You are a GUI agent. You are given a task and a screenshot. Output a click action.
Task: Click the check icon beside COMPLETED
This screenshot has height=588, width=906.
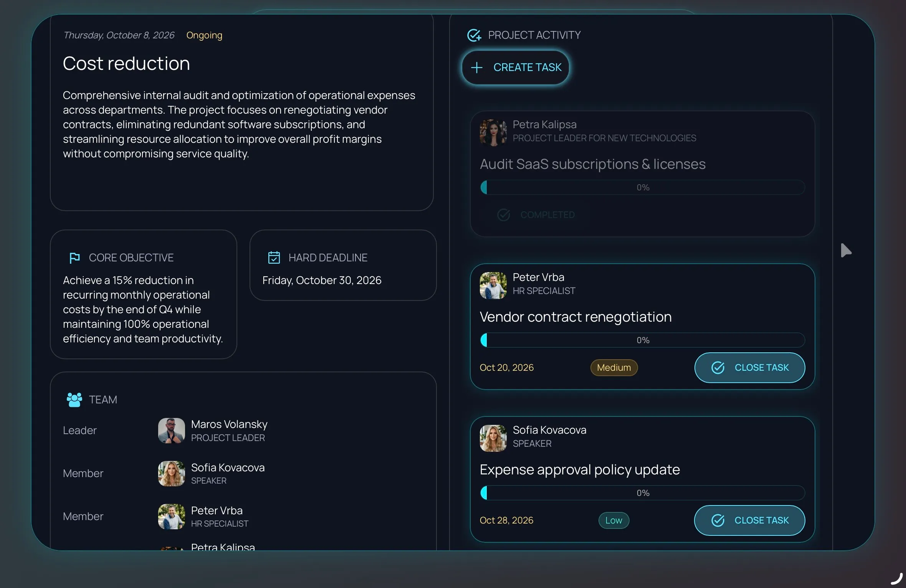pos(504,215)
